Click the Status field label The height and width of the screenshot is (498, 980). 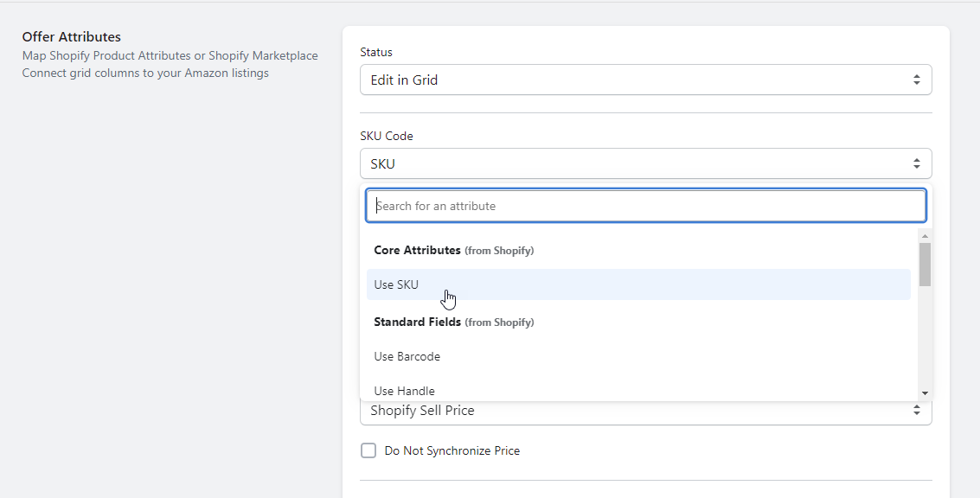coord(376,52)
